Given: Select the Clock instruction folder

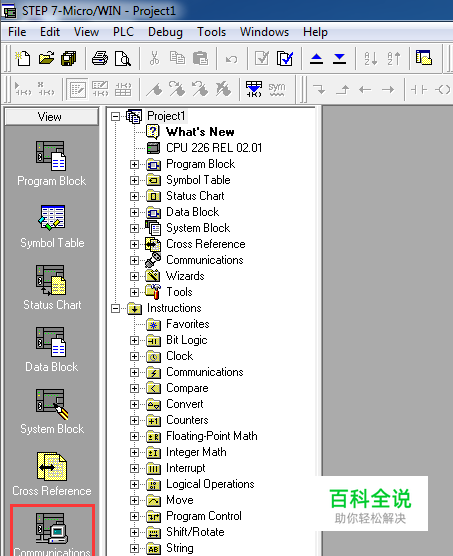Looking at the screenshot, I should point(180,356).
